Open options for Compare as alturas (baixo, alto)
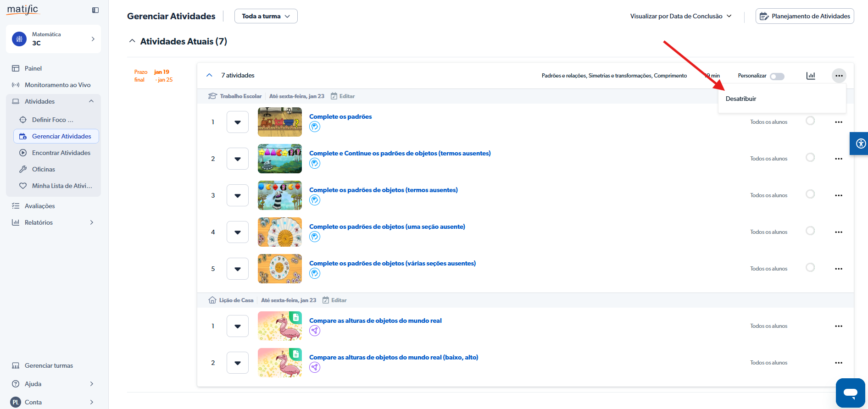 [838, 363]
